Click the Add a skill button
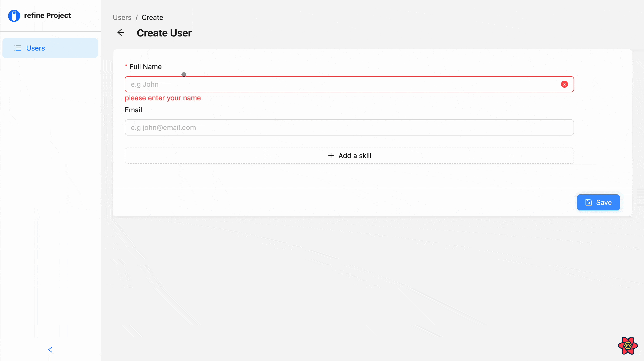Image resolution: width=644 pixels, height=362 pixels. pyautogui.click(x=349, y=156)
